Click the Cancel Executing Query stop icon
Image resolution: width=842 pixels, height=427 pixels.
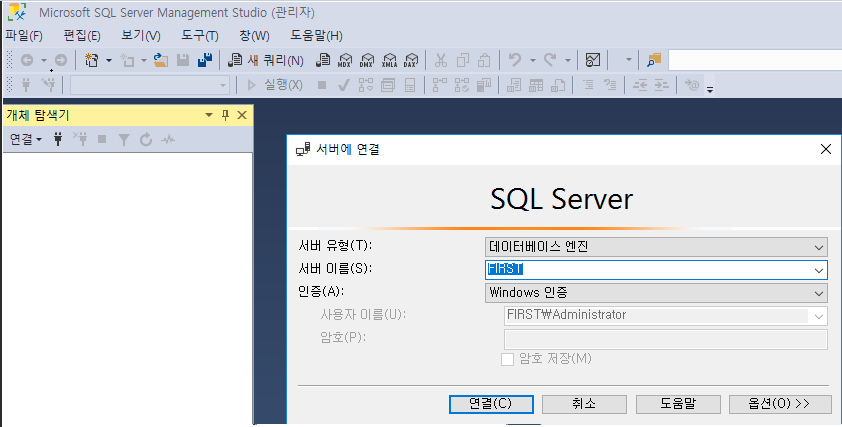pos(322,85)
